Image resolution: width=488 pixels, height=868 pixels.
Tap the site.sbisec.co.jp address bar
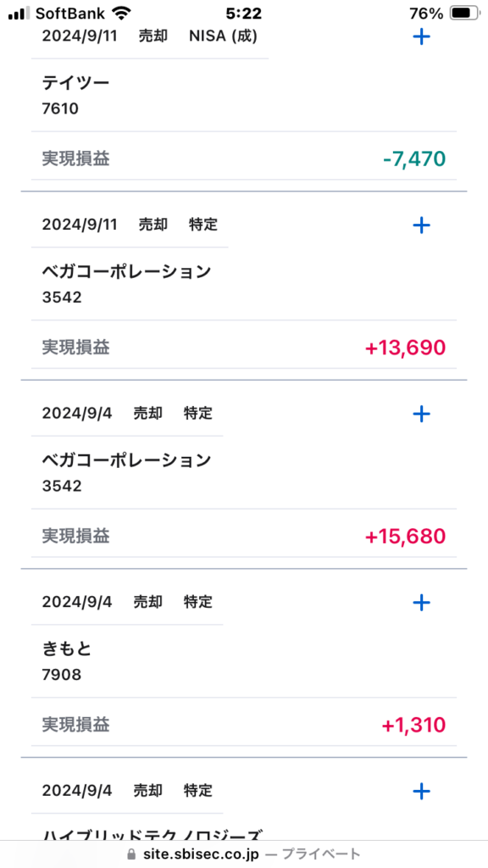(x=244, y=854)
